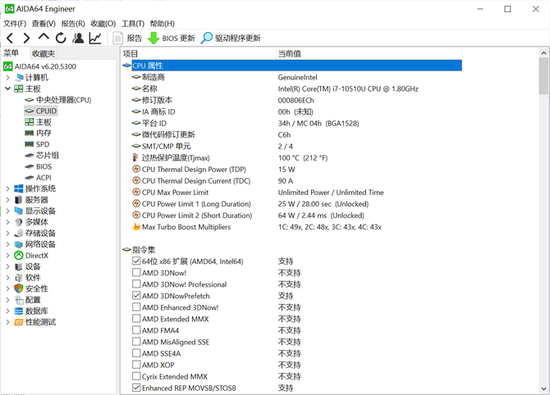Image resolution: width=550 pixels, height=395 pixels.
Task: Click the 操作系统 Windows logo icon
Action: (19, 189)
